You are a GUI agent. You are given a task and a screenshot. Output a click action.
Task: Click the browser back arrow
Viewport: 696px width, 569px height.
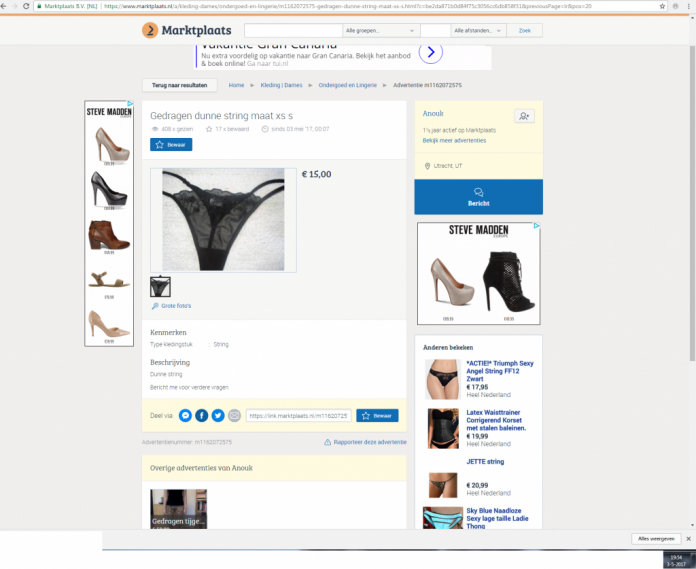(x=4, y=6)
